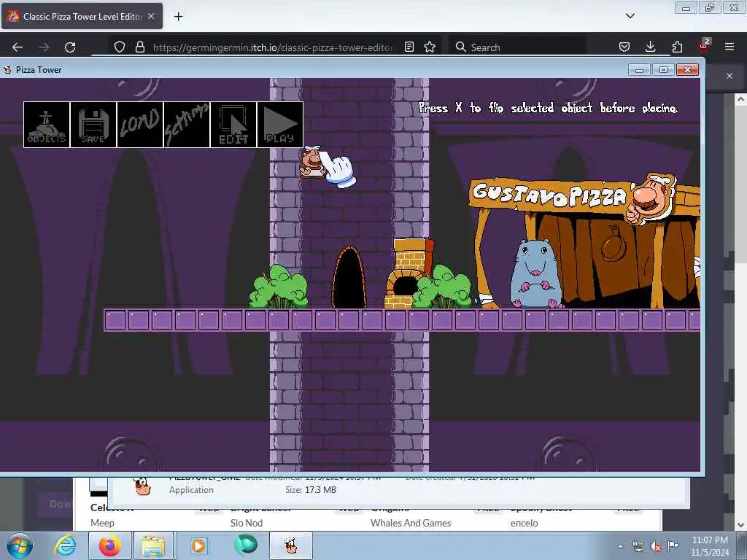Select the Edit cursor mode
Viewport: 747px width, 560px height.
coord(233,125)
